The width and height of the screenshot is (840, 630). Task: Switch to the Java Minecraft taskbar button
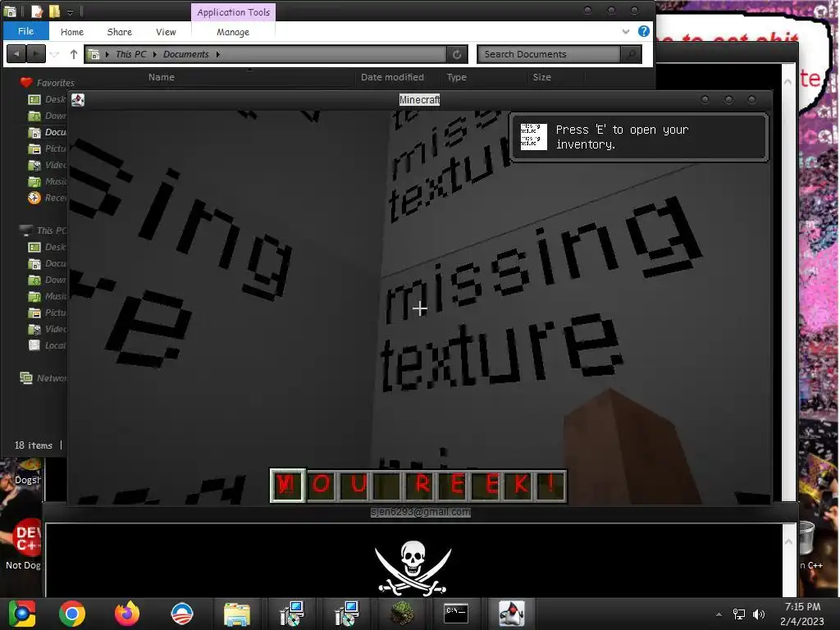point(511,614)
